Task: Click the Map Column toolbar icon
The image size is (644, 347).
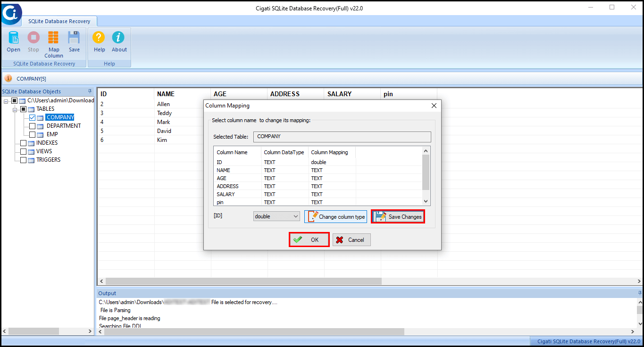Action: 53,38
